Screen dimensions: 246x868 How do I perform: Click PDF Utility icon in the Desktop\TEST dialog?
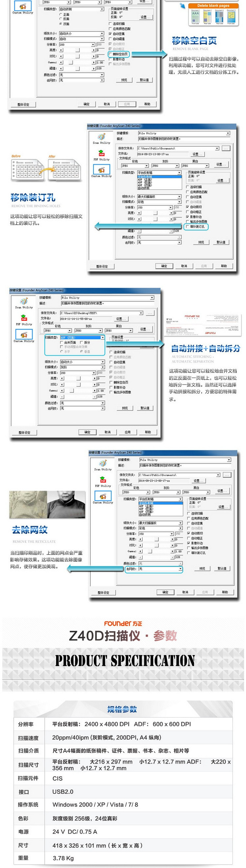24,318
